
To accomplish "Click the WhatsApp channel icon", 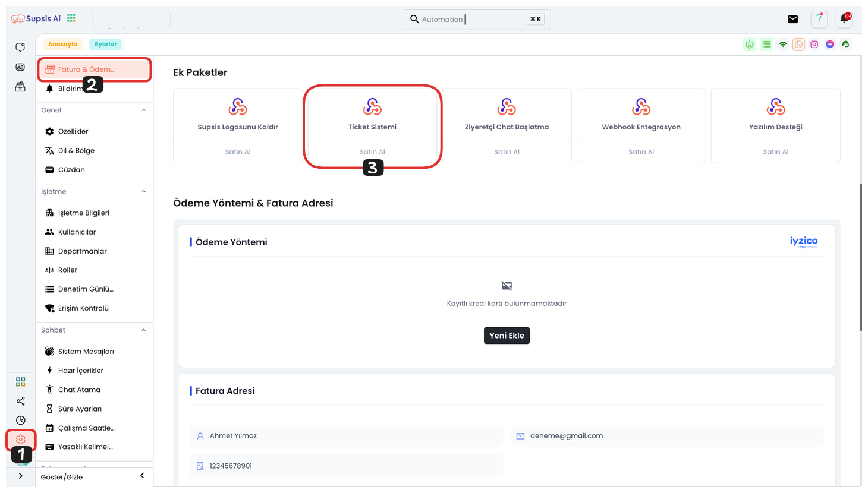I will click(x=798, y=45).
